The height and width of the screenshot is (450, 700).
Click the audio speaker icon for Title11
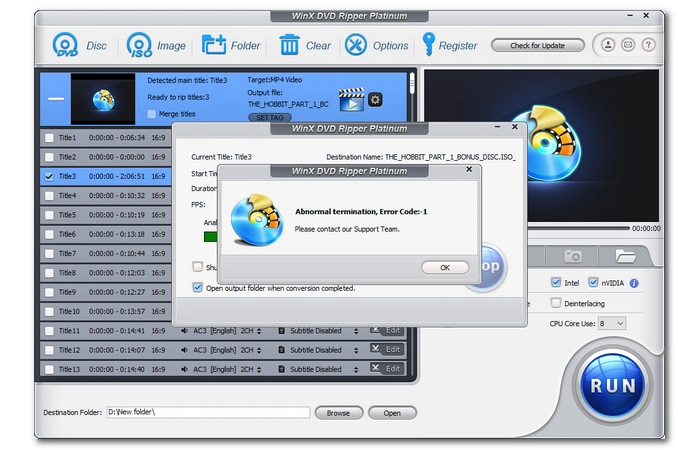(184, 331)
